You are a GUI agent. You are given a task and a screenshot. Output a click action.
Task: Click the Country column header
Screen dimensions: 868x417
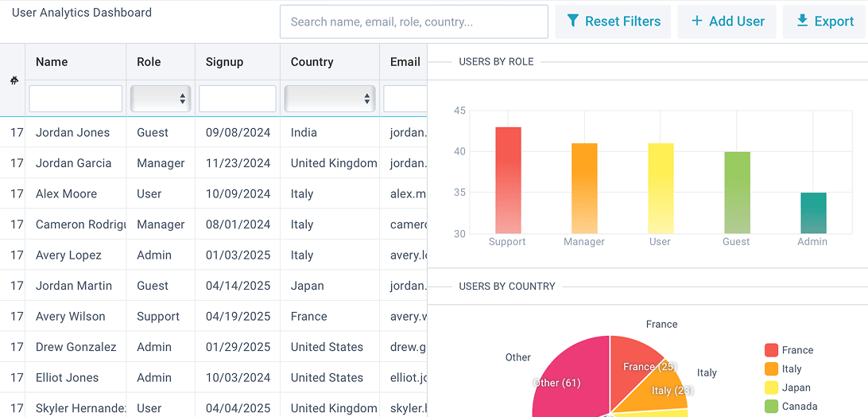(312, 62)
